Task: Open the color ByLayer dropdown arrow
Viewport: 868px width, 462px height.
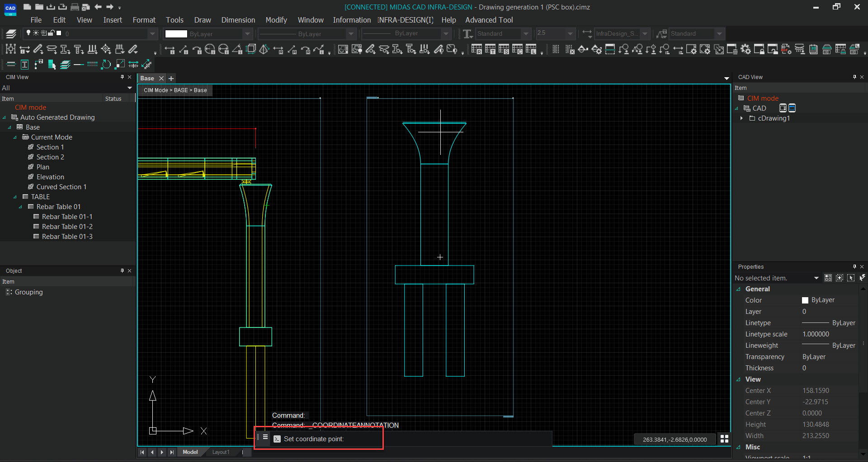Action: [247, 34]
